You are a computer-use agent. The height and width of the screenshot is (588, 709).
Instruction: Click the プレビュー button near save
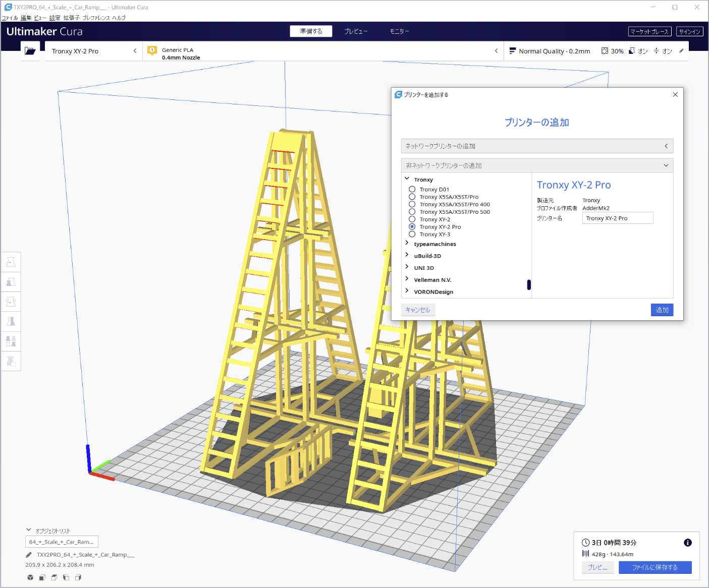point(597,567)
